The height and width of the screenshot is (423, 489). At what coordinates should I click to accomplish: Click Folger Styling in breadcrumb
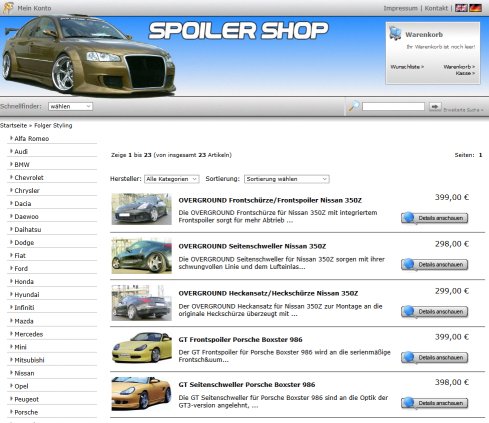53,125
